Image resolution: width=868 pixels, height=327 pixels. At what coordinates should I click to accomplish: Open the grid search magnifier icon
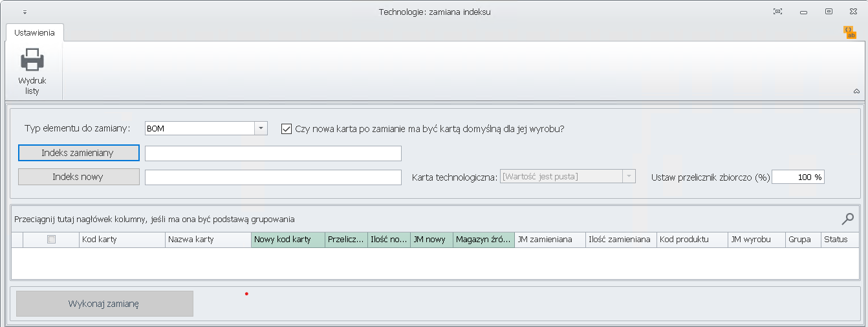pos(848,219)
